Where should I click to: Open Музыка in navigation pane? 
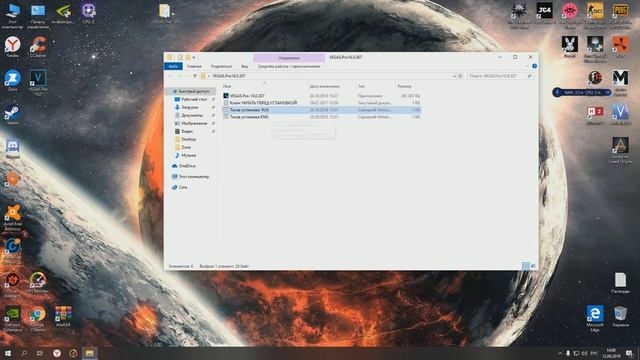click(189, 155)
